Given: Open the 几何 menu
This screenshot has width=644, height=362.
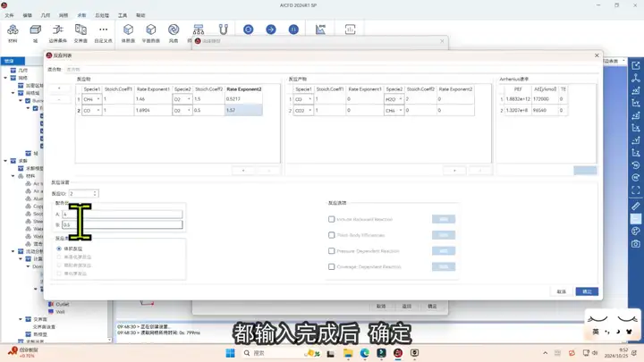Looking at the screenshot, I should point(46,15).
